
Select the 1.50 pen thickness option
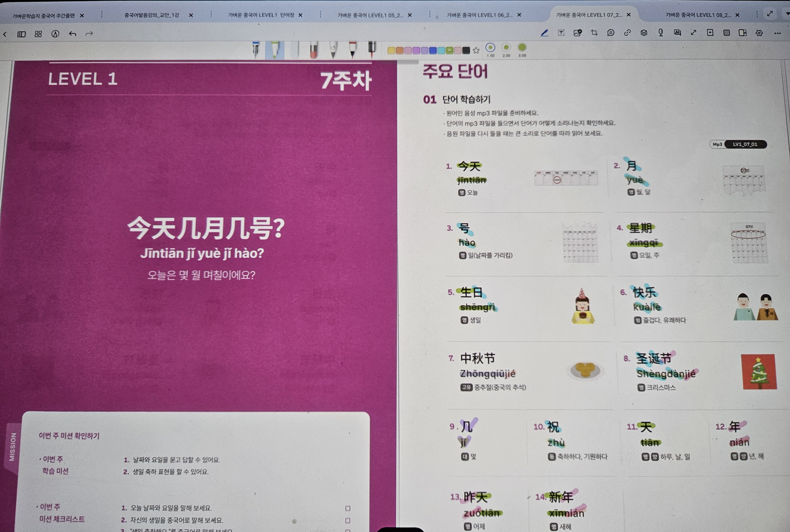(490, 48)
